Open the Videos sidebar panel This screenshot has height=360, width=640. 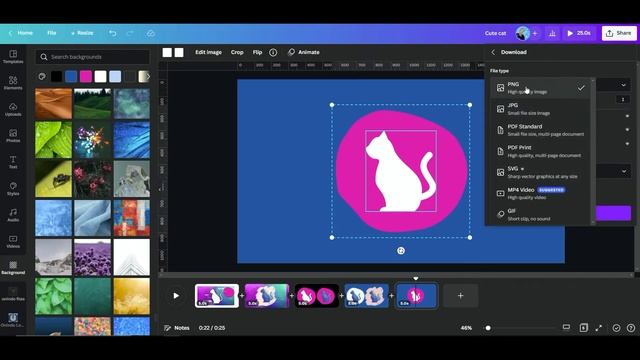click(x=13, y=241)
